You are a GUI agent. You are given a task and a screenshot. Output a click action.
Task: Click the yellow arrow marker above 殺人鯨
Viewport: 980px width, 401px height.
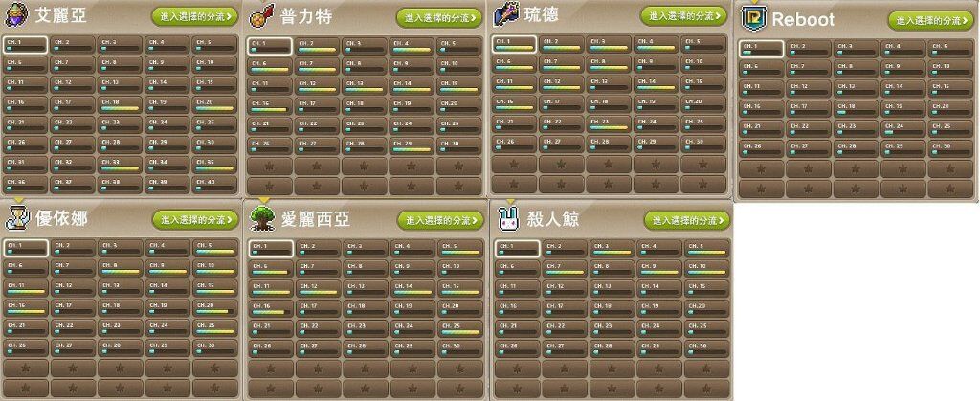pos(510,201)
